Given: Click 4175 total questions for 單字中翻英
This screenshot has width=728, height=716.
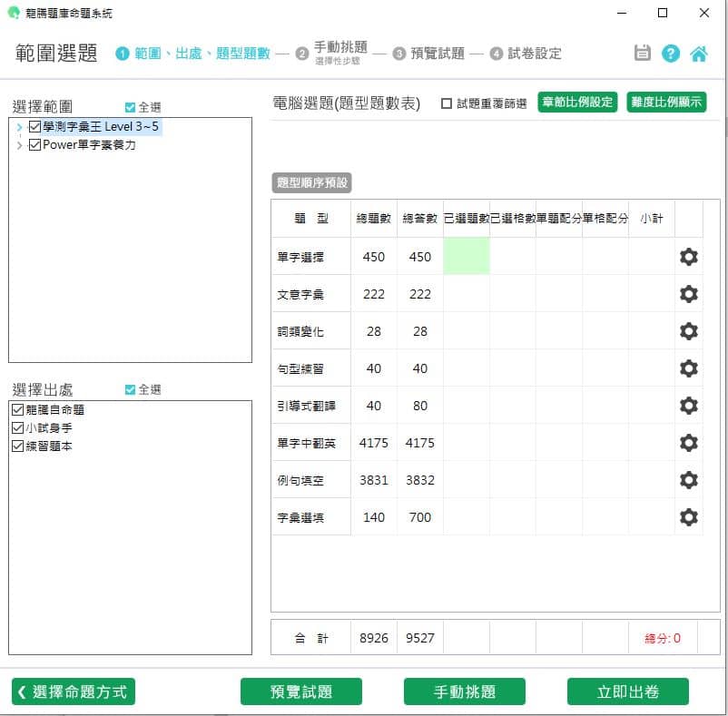Looking at the screenshot, I should [x=374, y=443].
